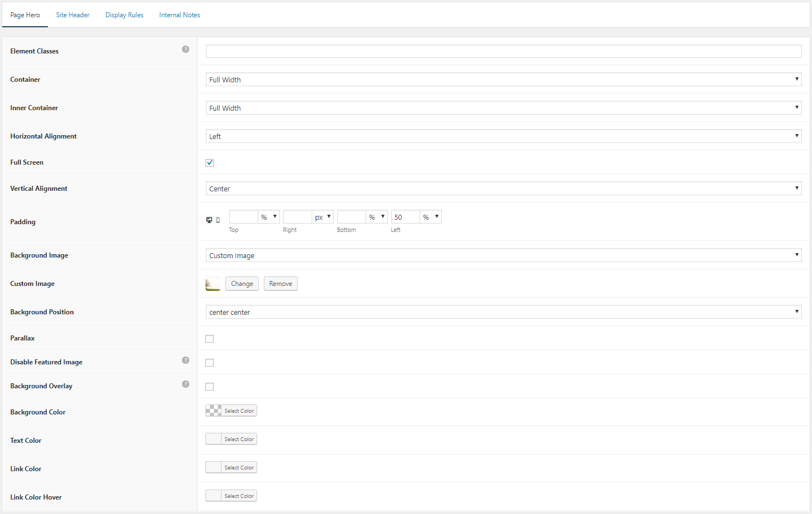Tick the Disable Featured Image checkbox

click(210, 363)
